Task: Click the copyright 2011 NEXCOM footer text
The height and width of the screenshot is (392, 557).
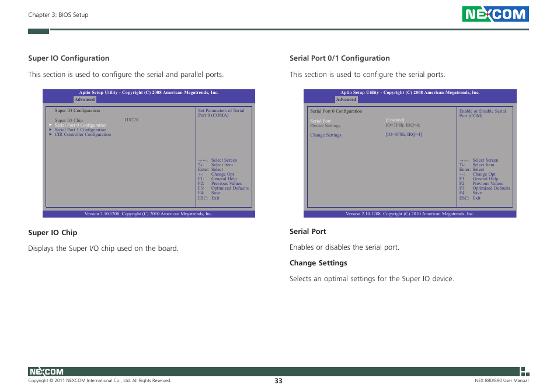Action: [99, 380]
